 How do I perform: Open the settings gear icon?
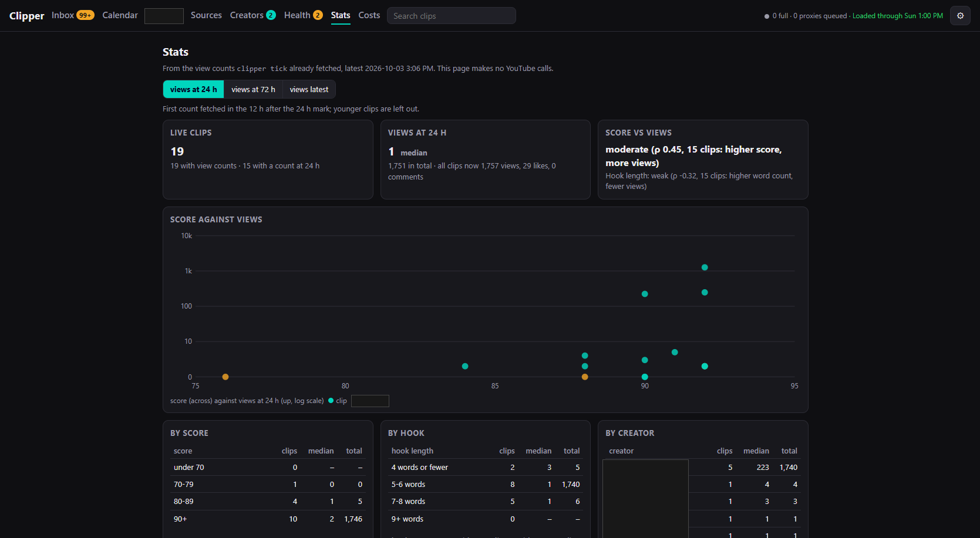(960, 16)
